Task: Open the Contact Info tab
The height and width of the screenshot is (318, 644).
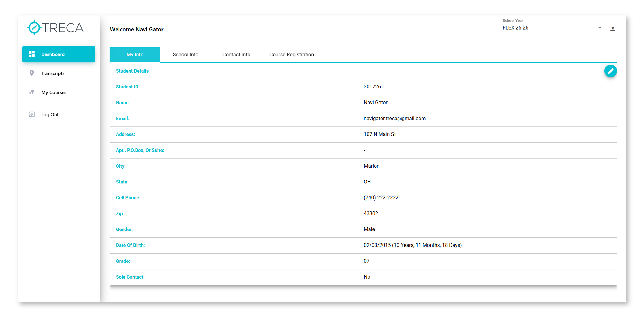Action: click(236, 54)
